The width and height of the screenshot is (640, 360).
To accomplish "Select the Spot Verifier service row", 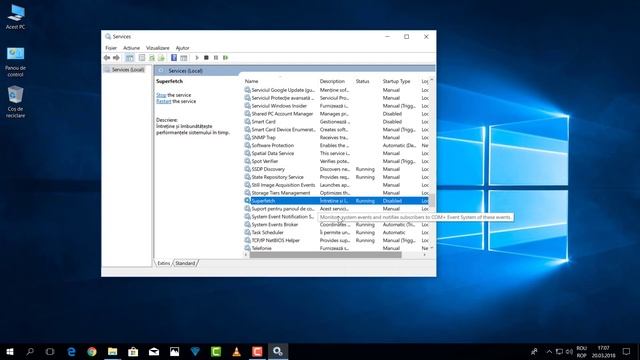I will pos(336,161).
